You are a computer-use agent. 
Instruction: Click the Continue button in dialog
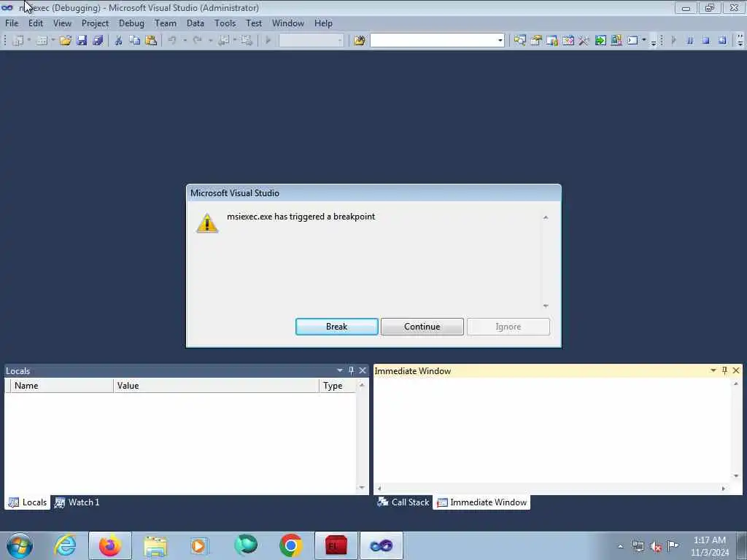pos(422,327)
